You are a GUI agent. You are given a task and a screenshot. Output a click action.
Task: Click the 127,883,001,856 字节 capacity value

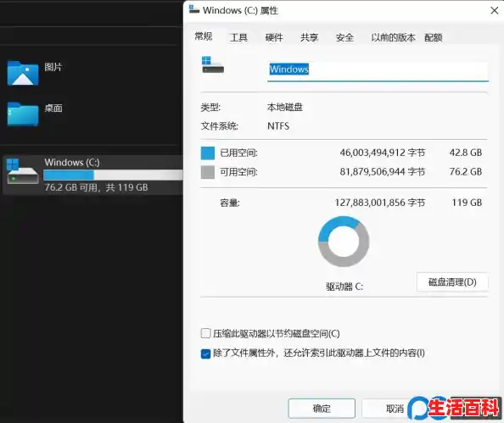pos(379,203)
